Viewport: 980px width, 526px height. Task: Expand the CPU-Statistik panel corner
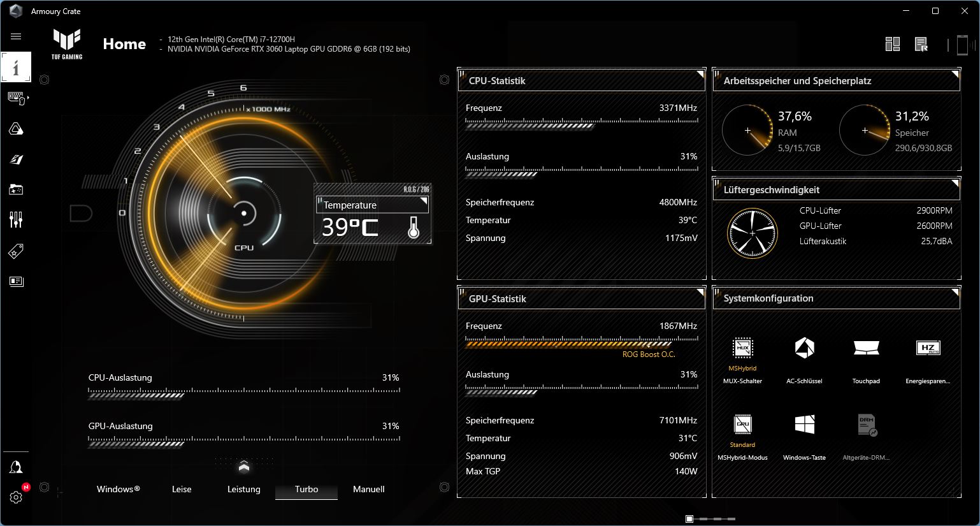(700, 75)
